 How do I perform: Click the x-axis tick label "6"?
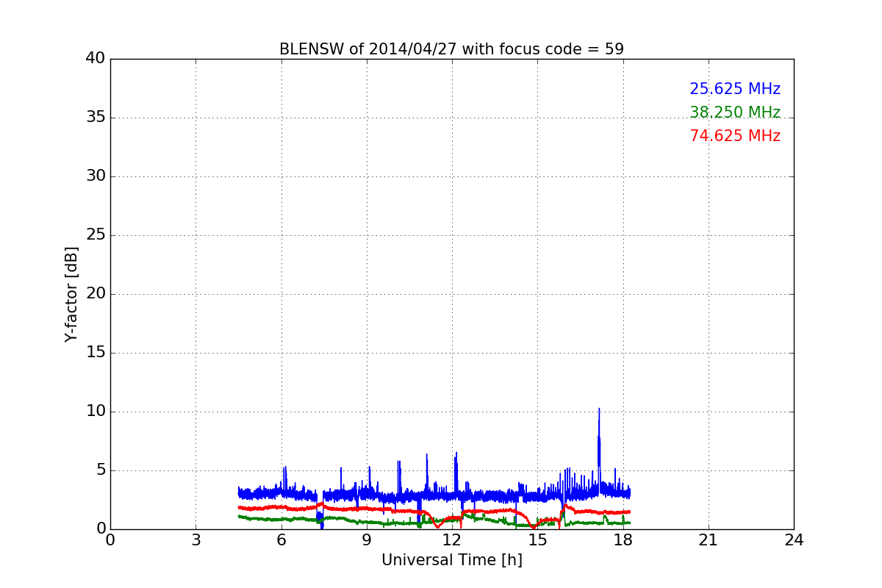[x=281, y=540]
